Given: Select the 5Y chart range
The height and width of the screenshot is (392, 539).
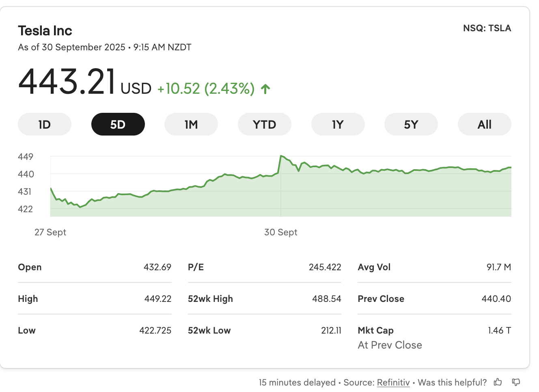Looking at the screenshot, I should pos(411,124).
